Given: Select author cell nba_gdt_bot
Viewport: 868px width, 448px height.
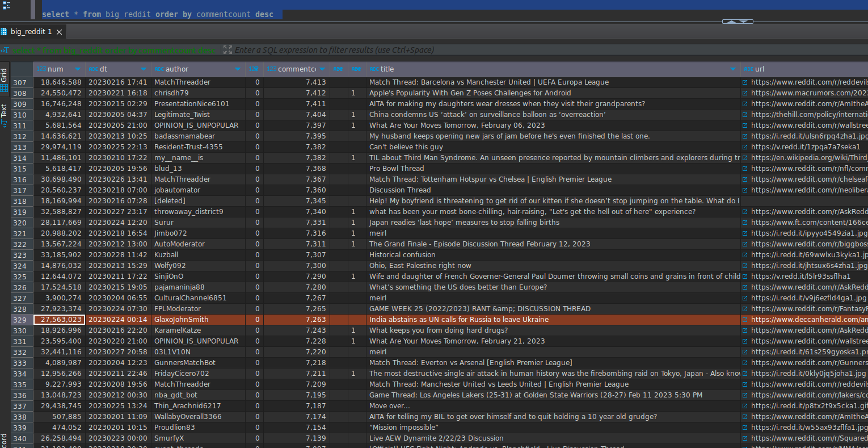Looking at the screenshot, I should (198, 395).
